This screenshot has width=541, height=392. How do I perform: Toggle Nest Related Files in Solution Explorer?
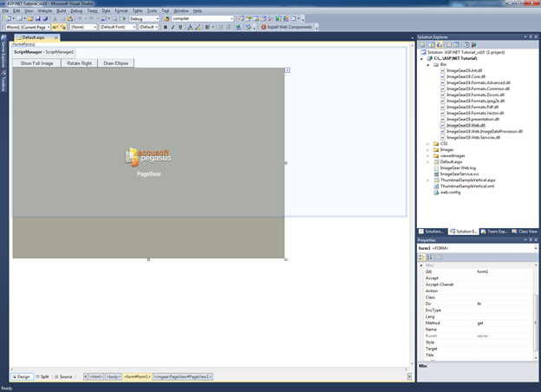pyautogui.click(x=440, y=45)
